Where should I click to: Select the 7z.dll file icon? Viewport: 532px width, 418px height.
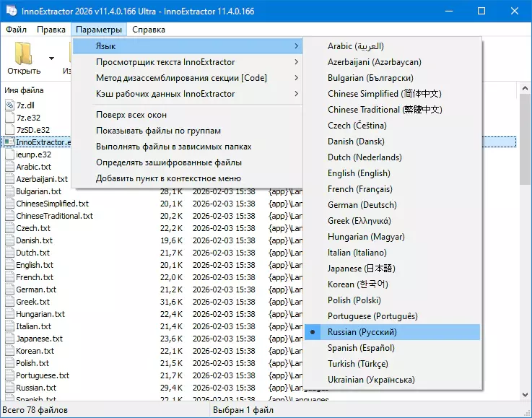tap(9, 105)
